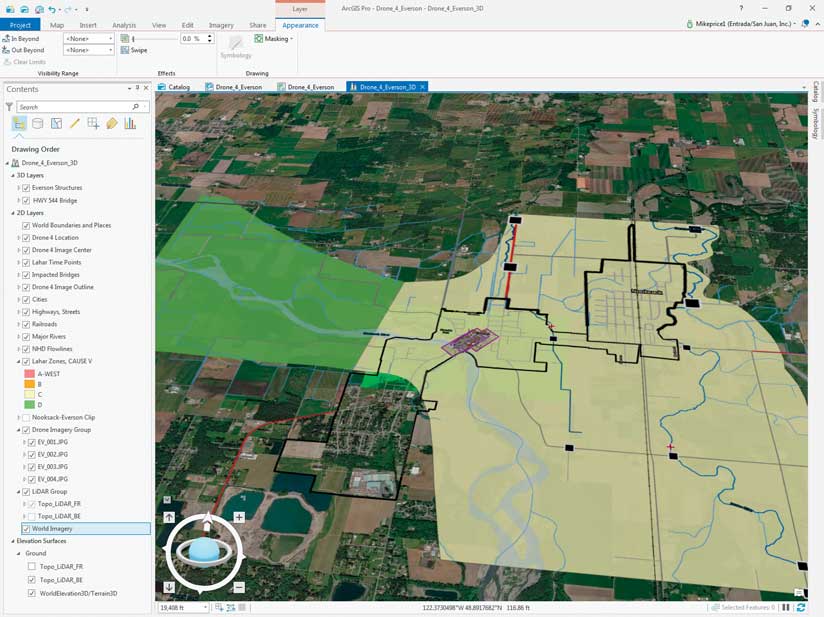Image resolution: width=824 pixels, height=617 pixels.
Task: Open the Imagery ribbon tab
Action: point(221,25)
